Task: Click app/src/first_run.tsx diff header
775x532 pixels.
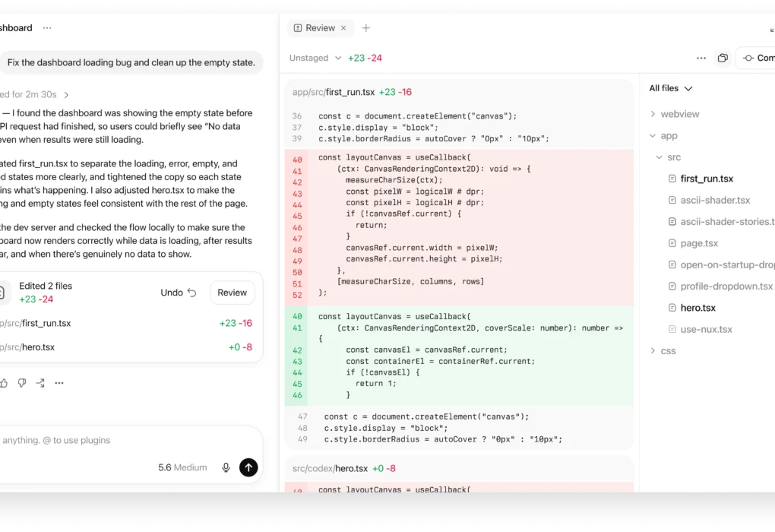Action: click(x=459, y=92)
